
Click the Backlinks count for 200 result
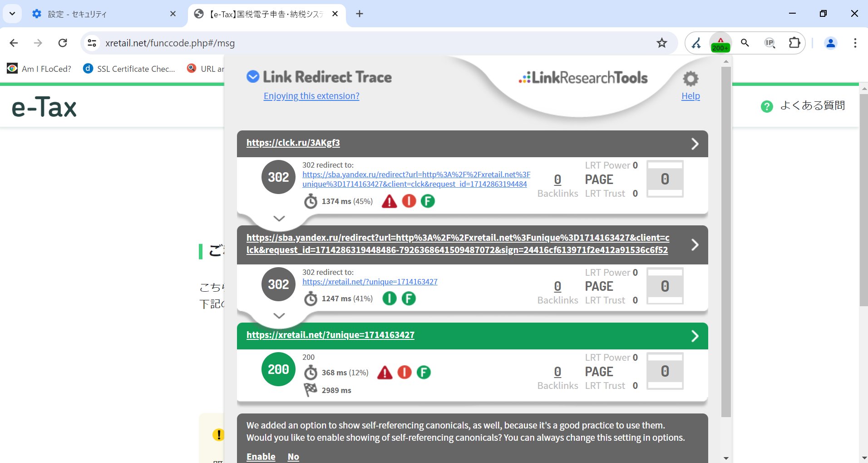pyautogui.click(x=557, y=372)
